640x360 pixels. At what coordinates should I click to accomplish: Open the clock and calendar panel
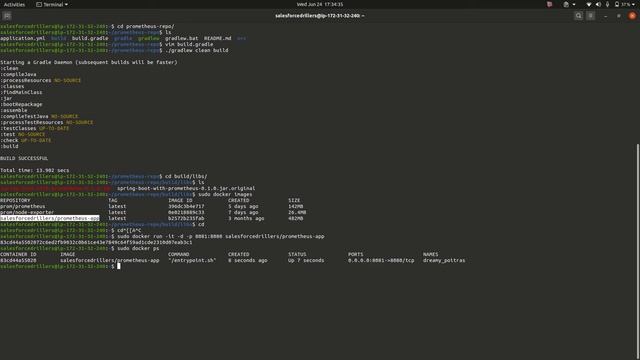[x=320, y=4]
